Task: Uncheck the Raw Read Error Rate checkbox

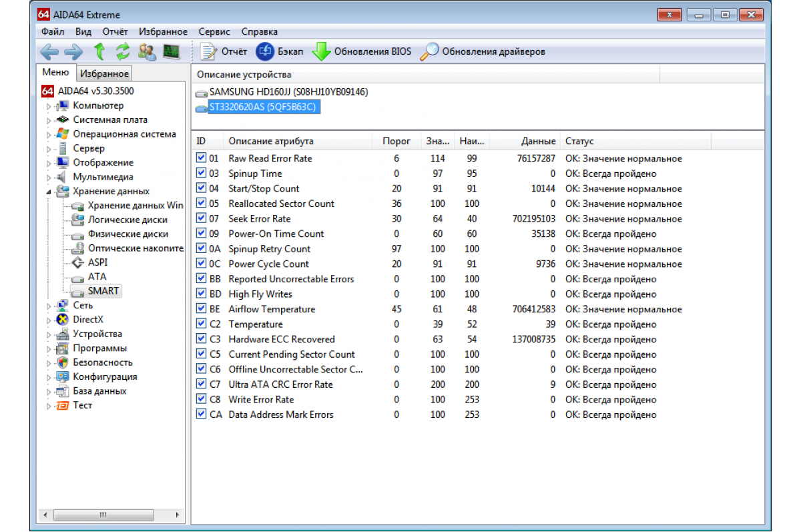Action: click(201, 158)
